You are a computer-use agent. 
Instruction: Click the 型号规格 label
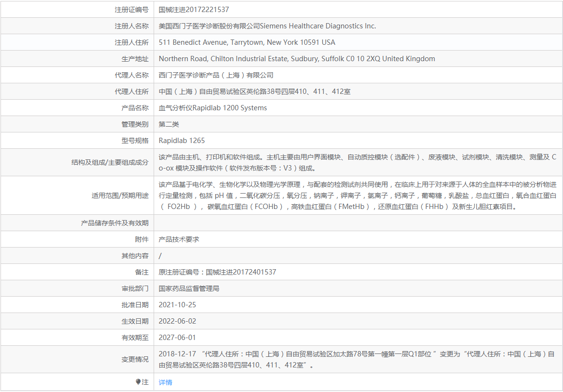[x=135, y=140]
